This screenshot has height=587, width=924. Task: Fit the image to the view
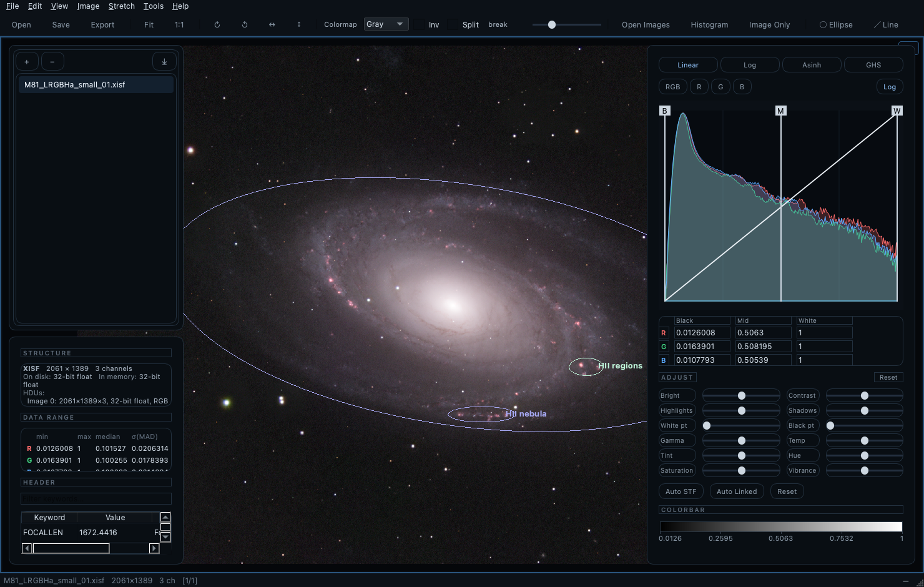click(149, 25)
